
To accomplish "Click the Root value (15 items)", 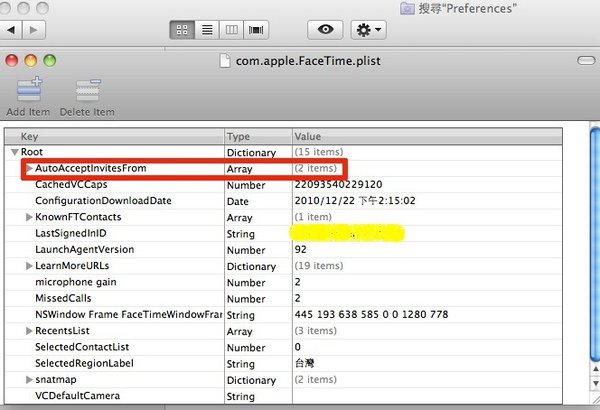I will pos(319,152).
